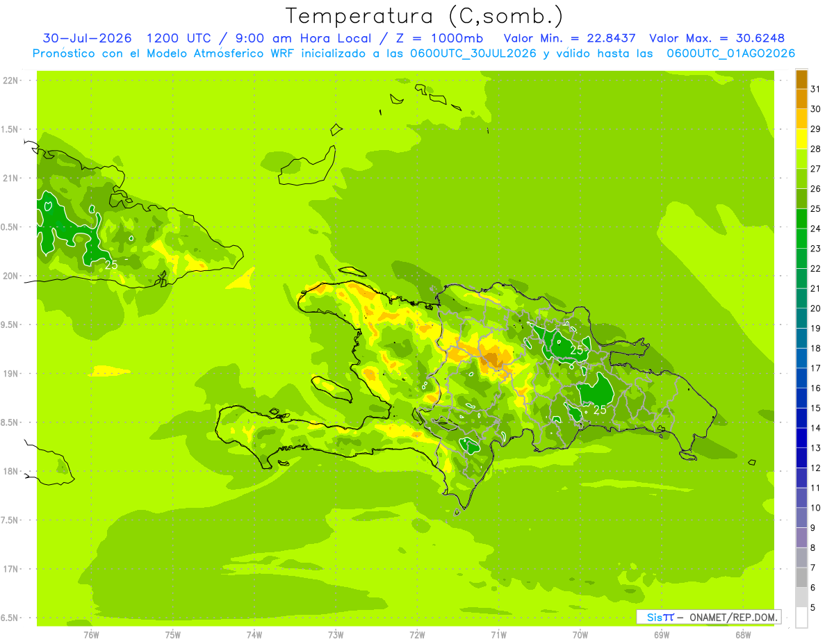Click the legend value '15'
Screen dimensions: 834x644
coord(816,408)
